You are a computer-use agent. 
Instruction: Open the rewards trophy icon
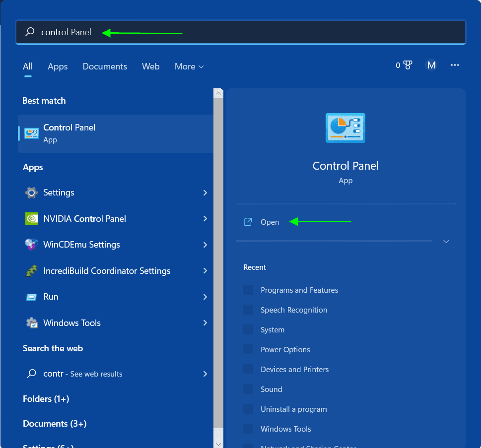pyautogui.click(x=408, y=65)
